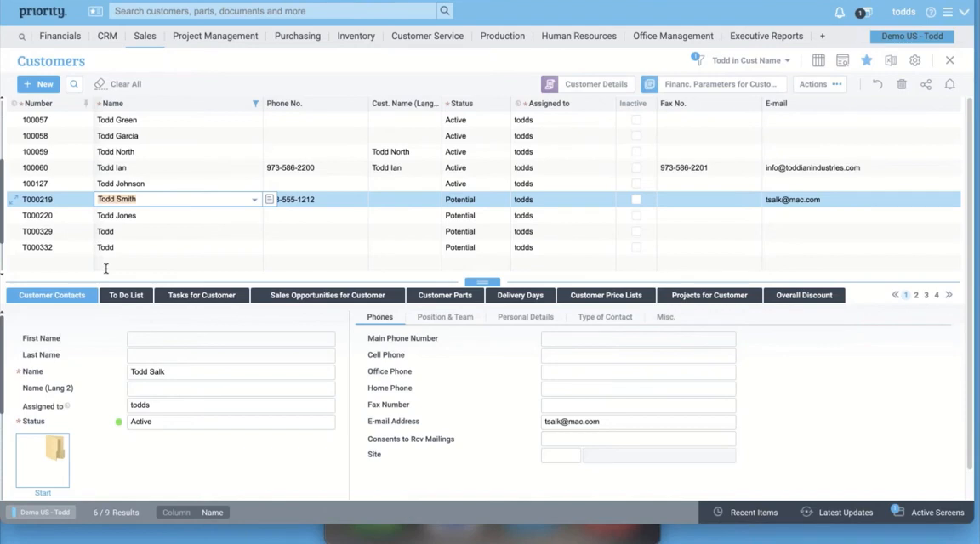Click the folder attachment thumbnail
The width and height of the screenshot is (980, 544).
tap(43, 461)
